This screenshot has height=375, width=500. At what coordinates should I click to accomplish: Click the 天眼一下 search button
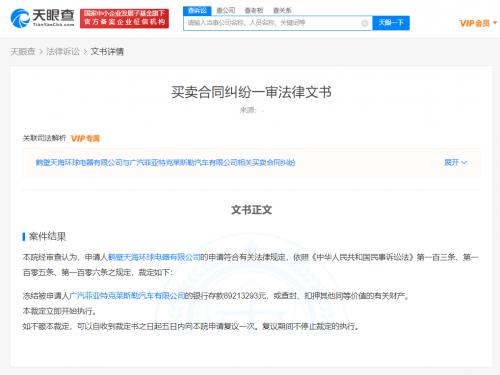[391, 23]
